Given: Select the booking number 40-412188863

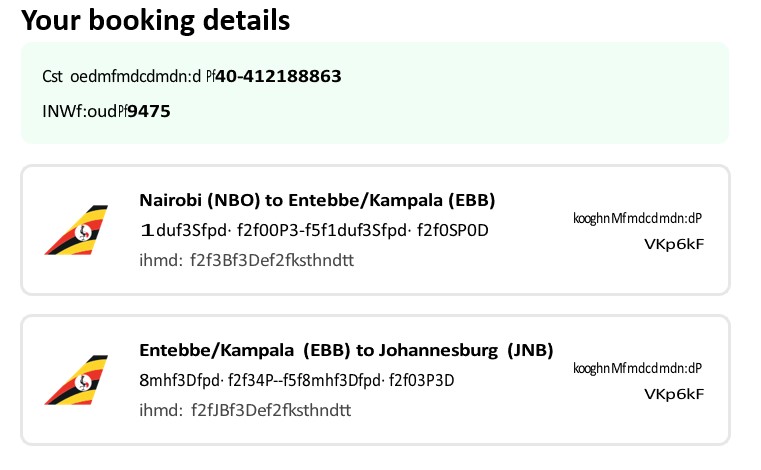Looking at the screenshot, I should click(x=279, y=76).
